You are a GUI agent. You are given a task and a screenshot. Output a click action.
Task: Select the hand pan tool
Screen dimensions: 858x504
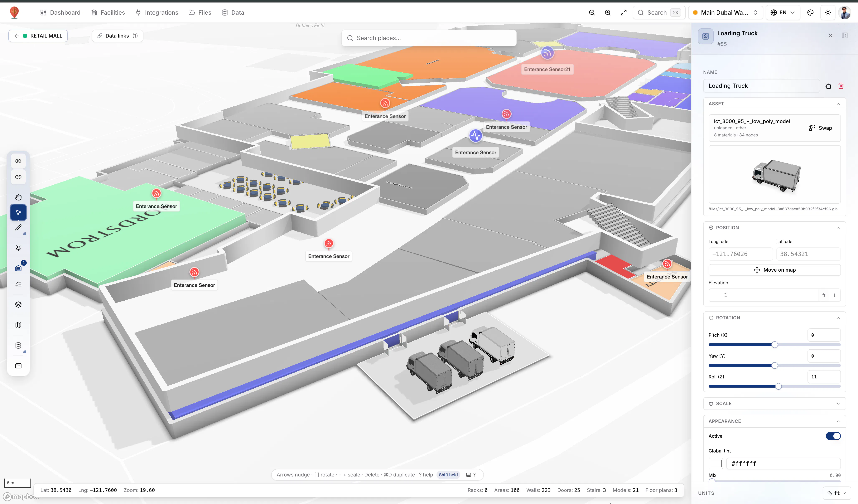point(18,197)
